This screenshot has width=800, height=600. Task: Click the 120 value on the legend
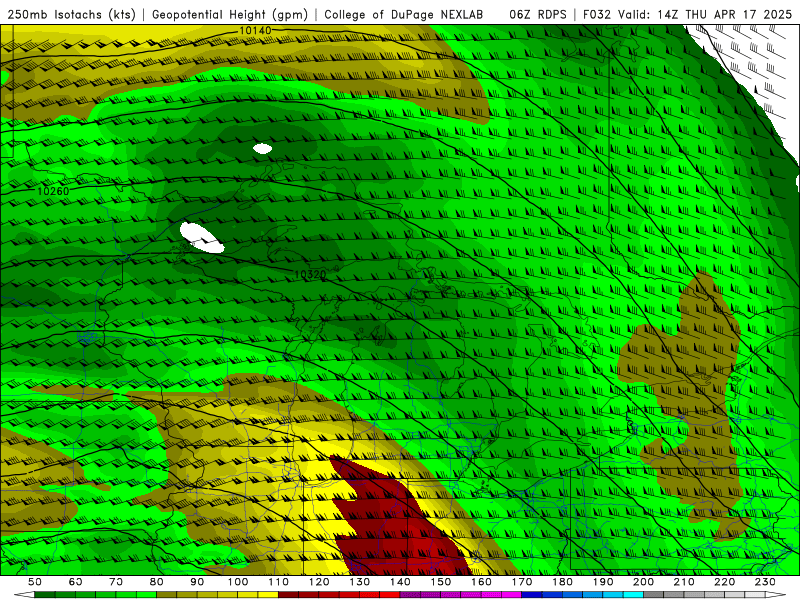[x=319, y=582]
